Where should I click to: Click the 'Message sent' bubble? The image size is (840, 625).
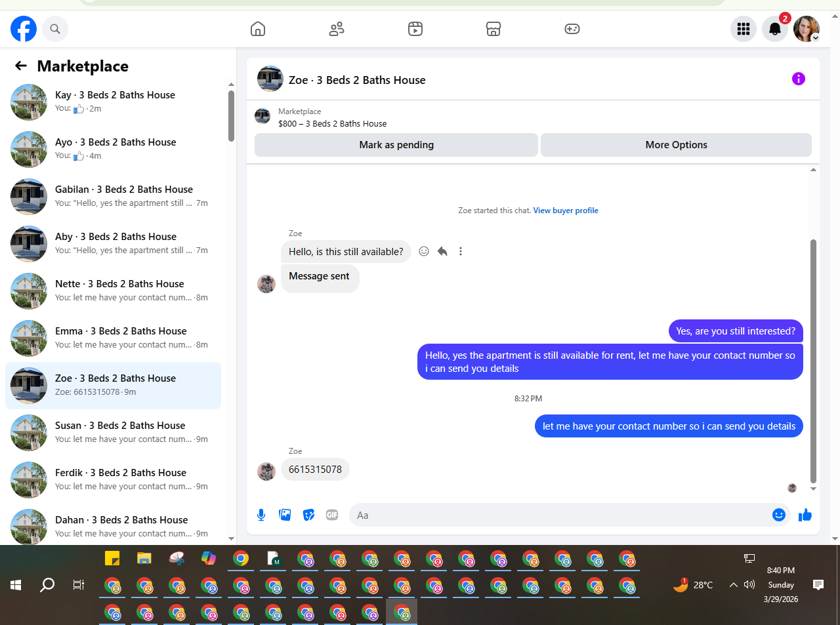pyautogui.click(x=320, y=279)
